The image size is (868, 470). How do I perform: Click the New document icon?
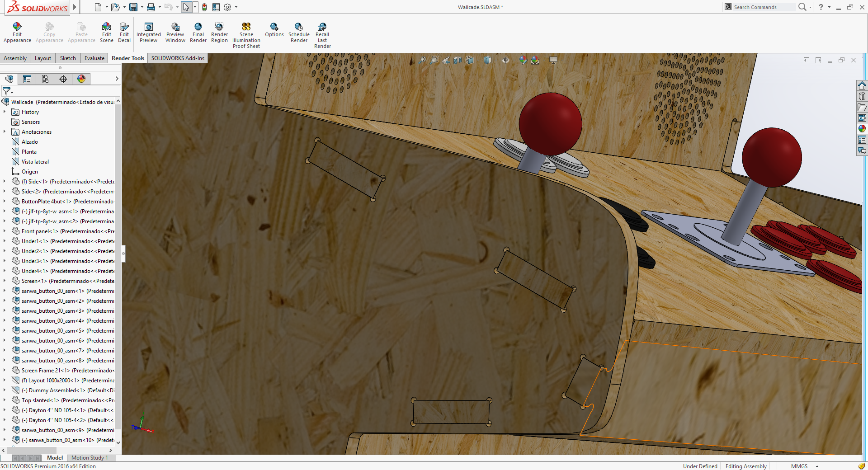tap(98, 7)
